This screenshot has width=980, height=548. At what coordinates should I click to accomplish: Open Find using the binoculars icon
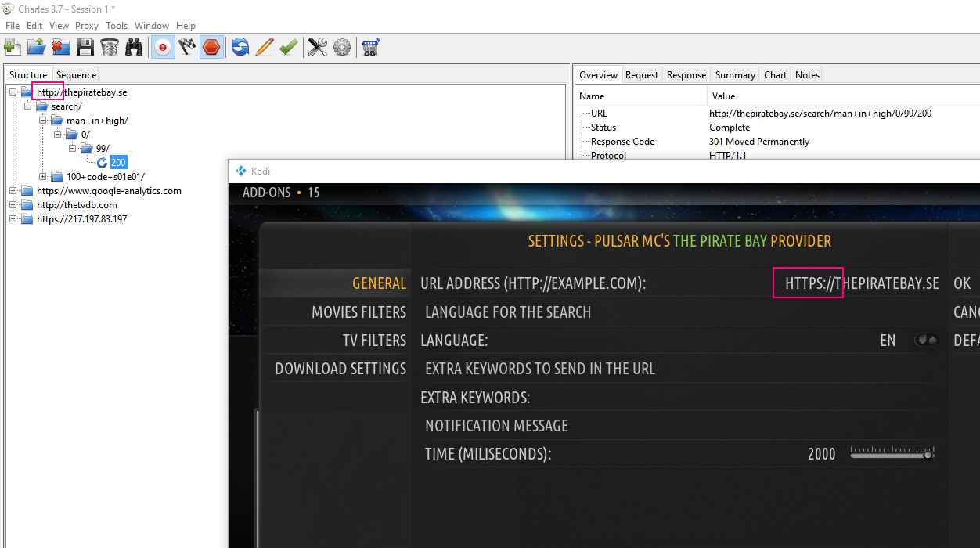[134, 48]
